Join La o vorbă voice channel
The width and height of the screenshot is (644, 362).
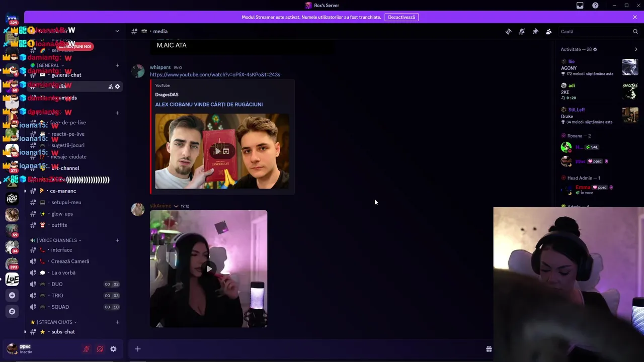click(x=74, y=273)
